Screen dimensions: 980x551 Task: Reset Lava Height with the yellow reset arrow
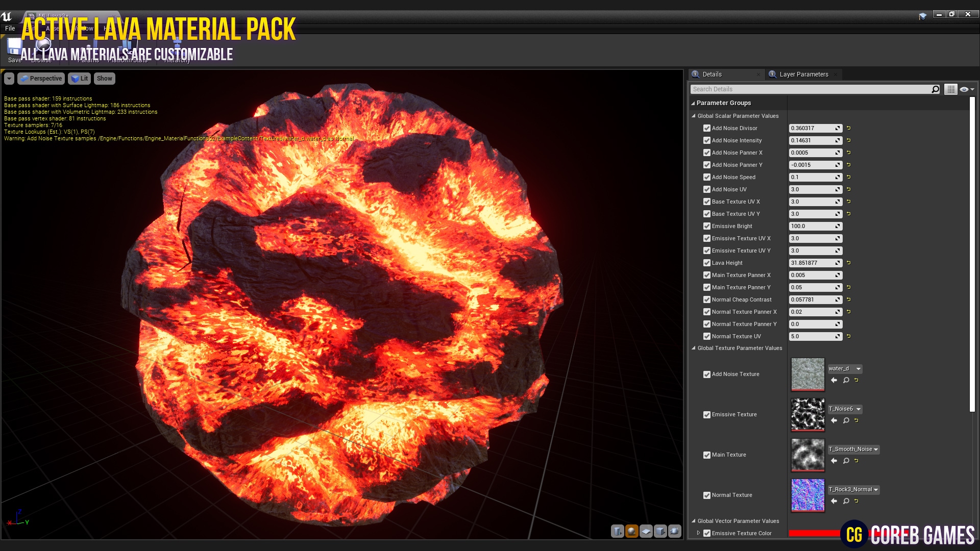click(848, 263)
